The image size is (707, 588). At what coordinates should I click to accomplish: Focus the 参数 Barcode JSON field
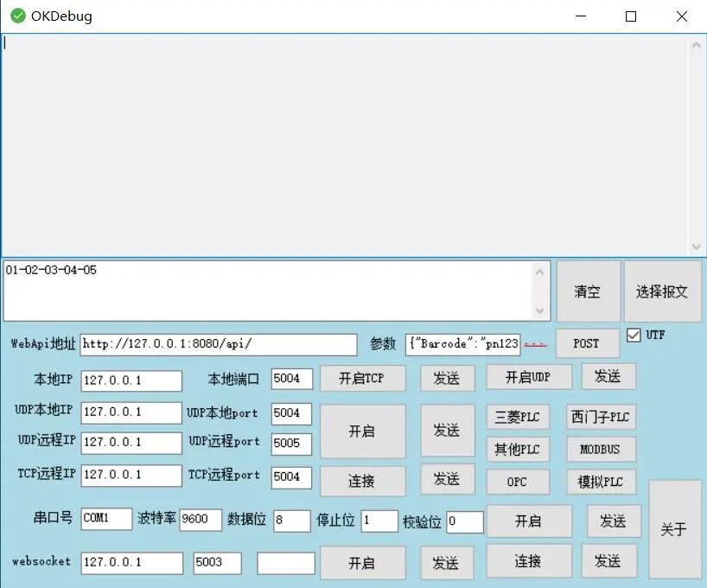(463, 344)
